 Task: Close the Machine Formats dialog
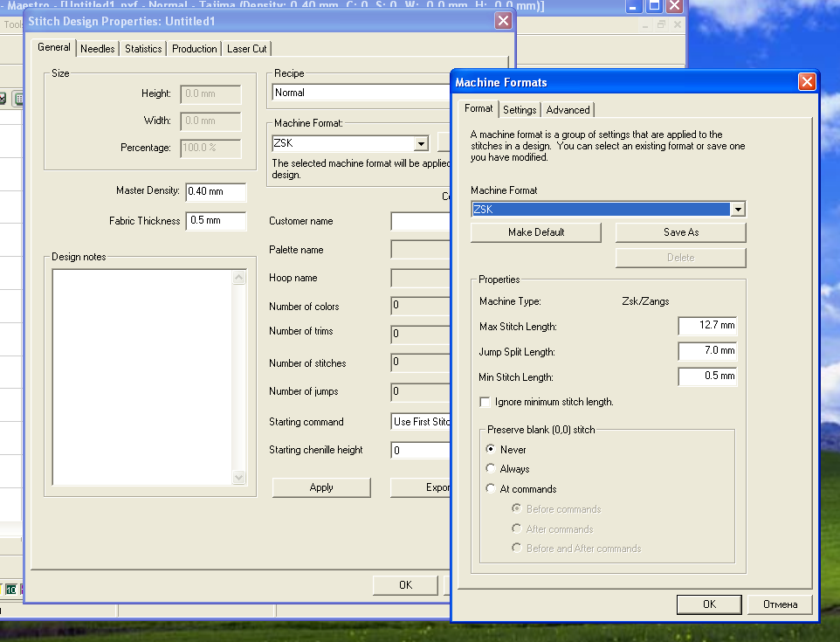[x=807, y=82]
